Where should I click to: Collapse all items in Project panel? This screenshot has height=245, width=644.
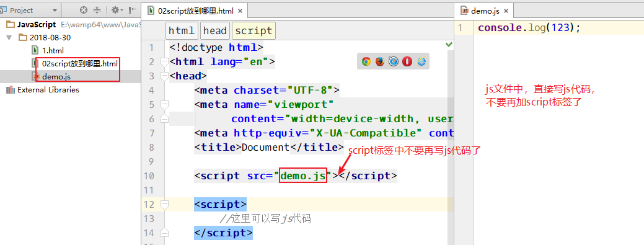tap(97, 11)
